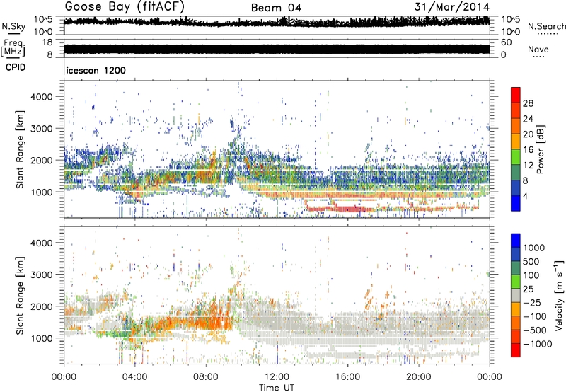
Task: Click the '4' tick on the Power scale
Action: coord(526,196)
